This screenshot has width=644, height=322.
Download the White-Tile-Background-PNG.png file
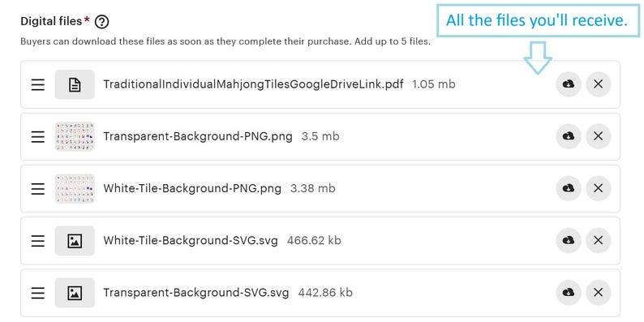pyautogui.click(x=569, y=188)
